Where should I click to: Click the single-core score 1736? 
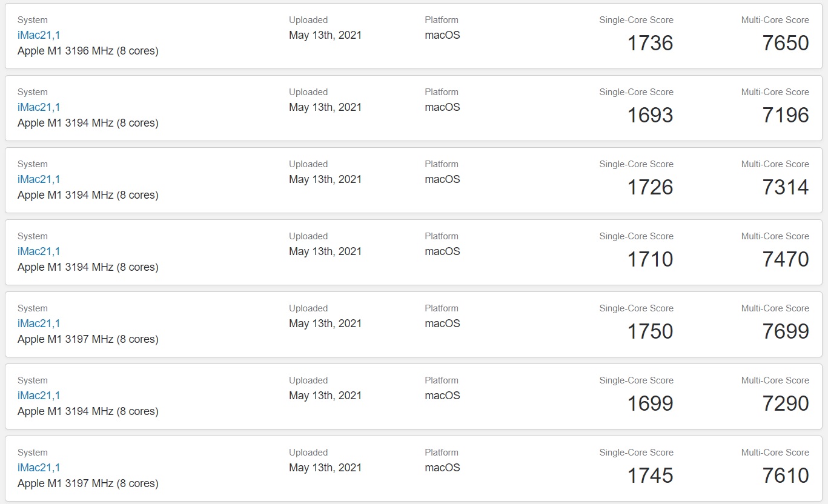coord(650,43)
